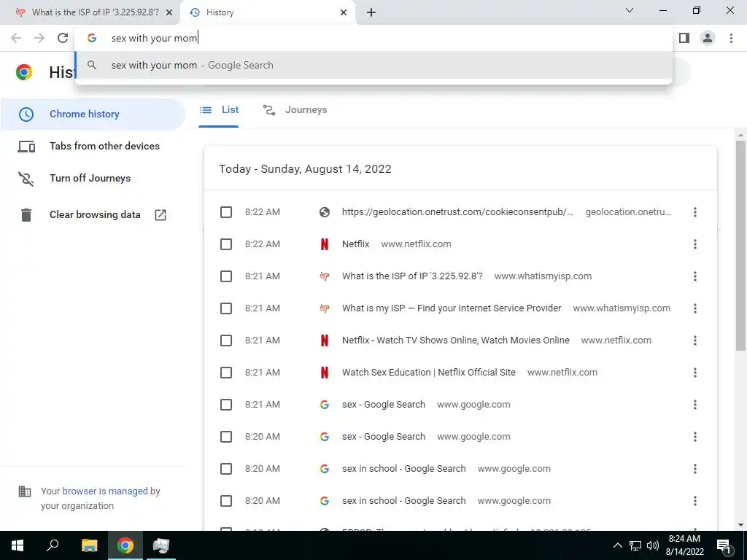Open the geolocation.onetrust.com history link
The image size is (747, 560).
(457, 212)
